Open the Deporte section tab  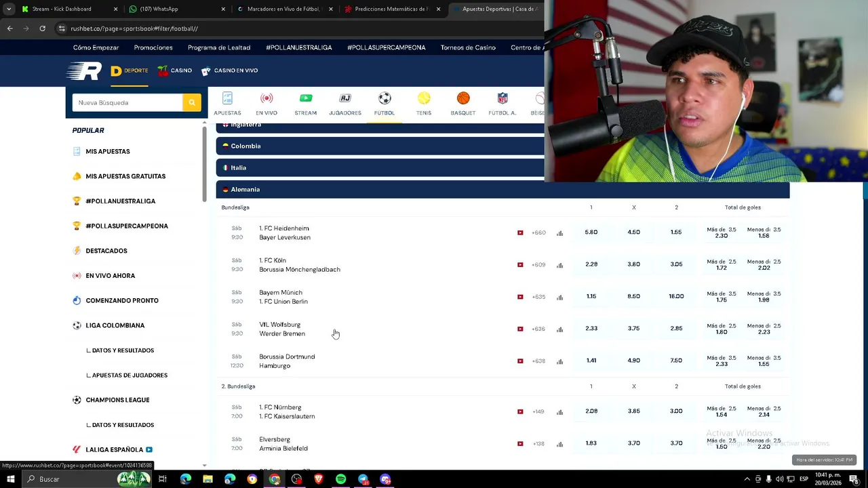(x=130, y=70)
